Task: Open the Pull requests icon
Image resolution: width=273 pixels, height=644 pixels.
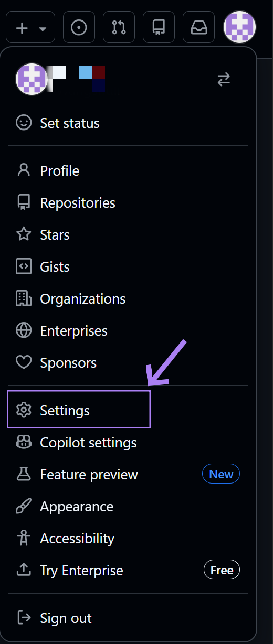Action: point(119,27)
